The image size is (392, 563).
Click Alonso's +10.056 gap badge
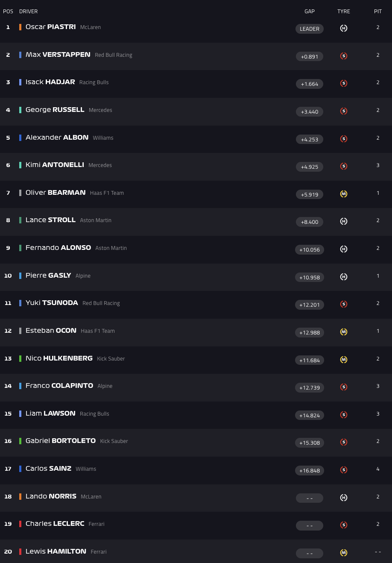click(310, 249)
